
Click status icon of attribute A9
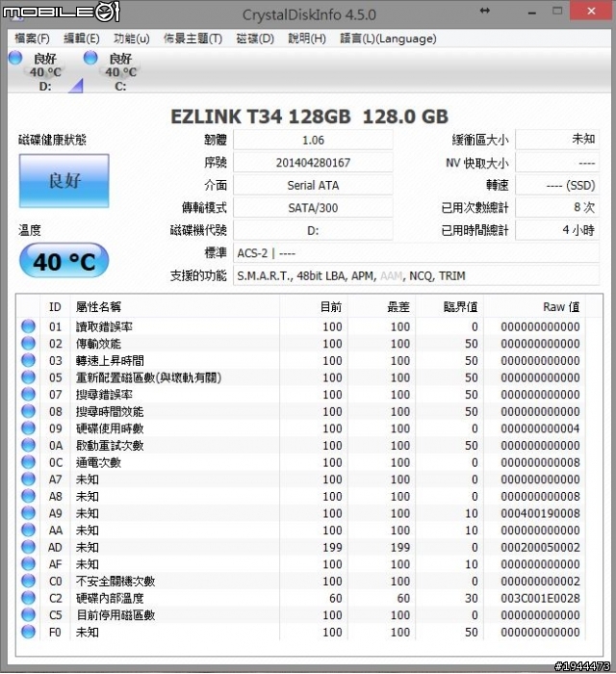coord(28,513)
